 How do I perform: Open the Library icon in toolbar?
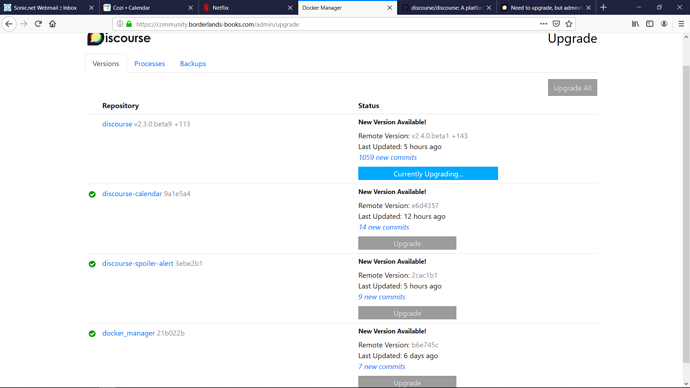[635, 24]
